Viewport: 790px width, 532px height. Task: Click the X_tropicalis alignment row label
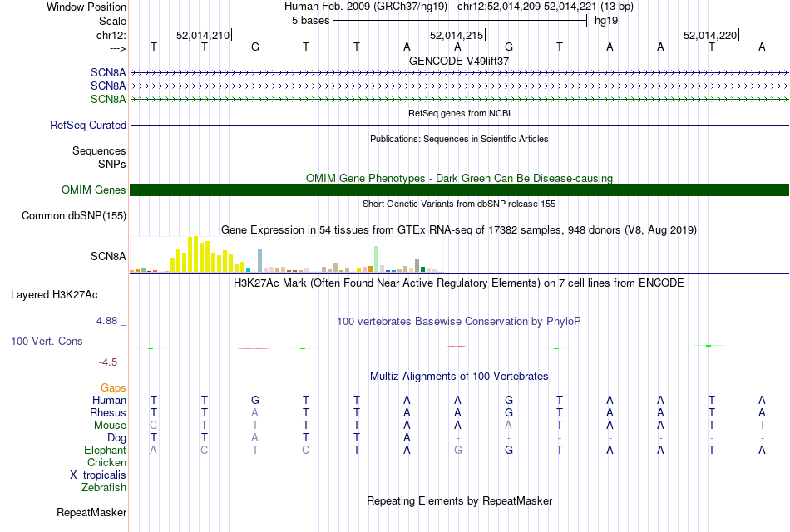[98, 475]
